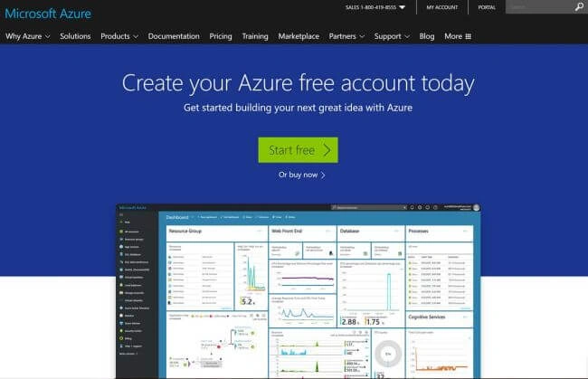Open the More grid menu
Screen dimensions: 588x379
[x=458, y=36]
